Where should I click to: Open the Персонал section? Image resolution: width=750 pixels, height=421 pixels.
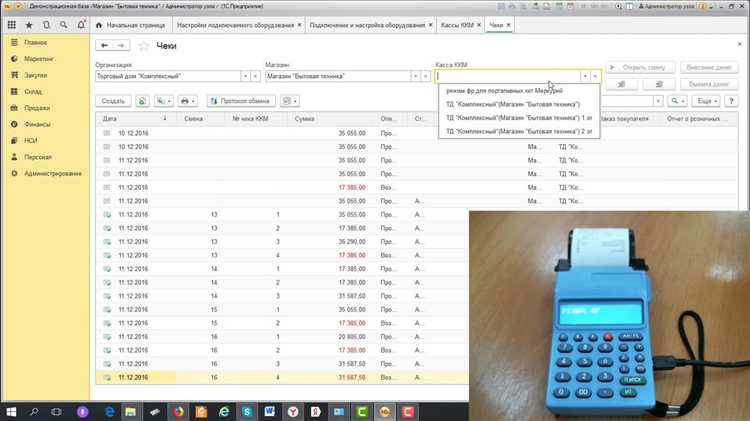click(38, 157)
